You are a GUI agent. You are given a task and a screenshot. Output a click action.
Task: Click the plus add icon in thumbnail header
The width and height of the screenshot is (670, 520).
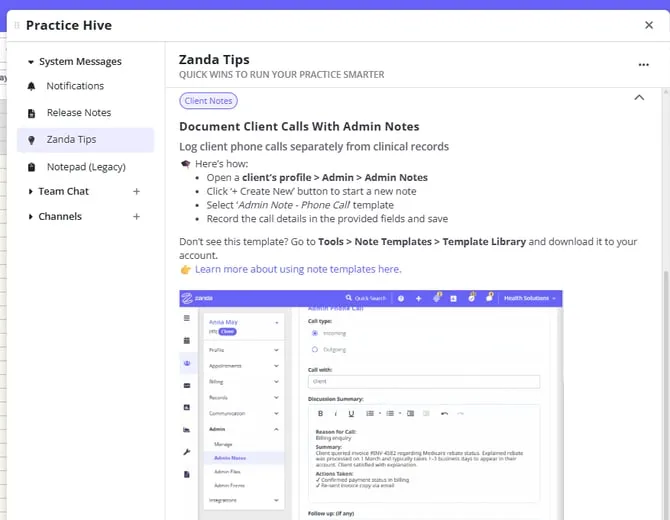pos(418,299)
